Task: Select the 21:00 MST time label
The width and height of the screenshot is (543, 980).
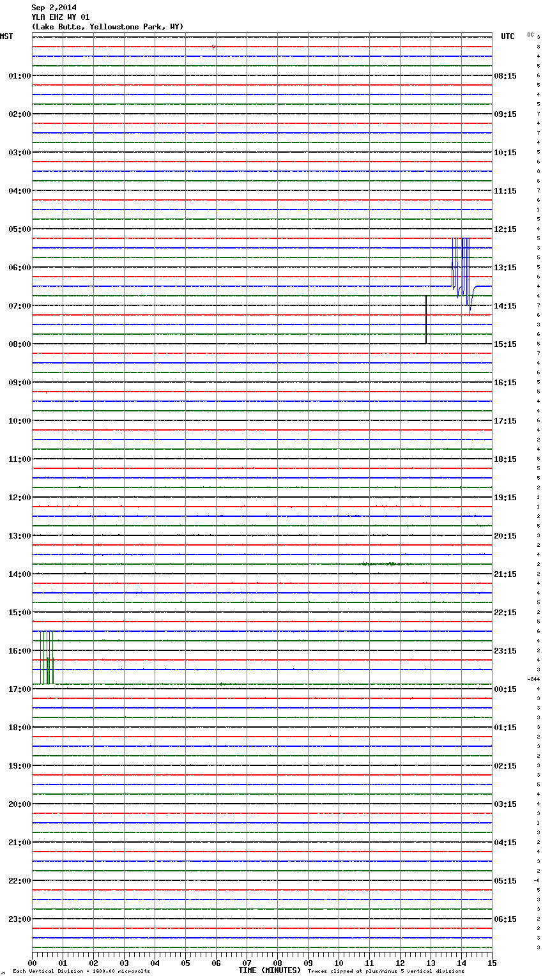Action: click(20, 843)
